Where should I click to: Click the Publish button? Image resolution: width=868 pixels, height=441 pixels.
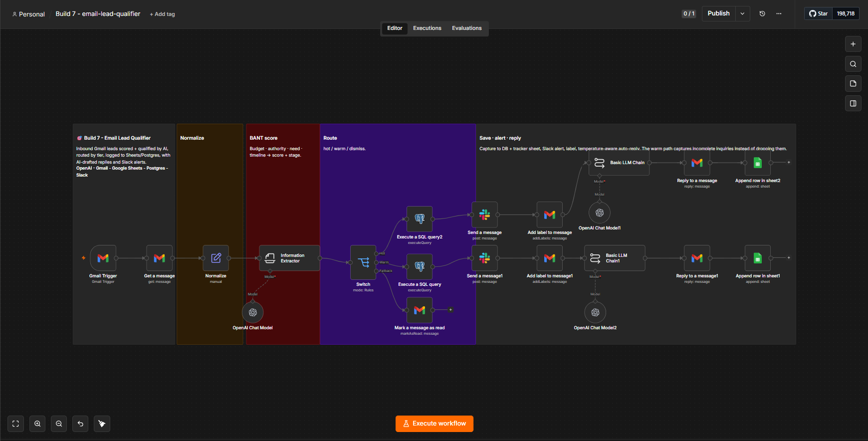tap(718, 14)
